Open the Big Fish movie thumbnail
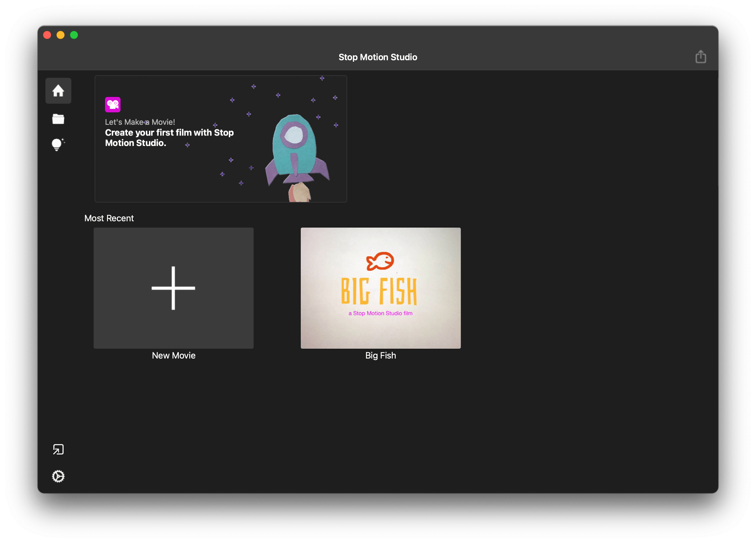The image size is (756, 543). [x=380, y=288]
